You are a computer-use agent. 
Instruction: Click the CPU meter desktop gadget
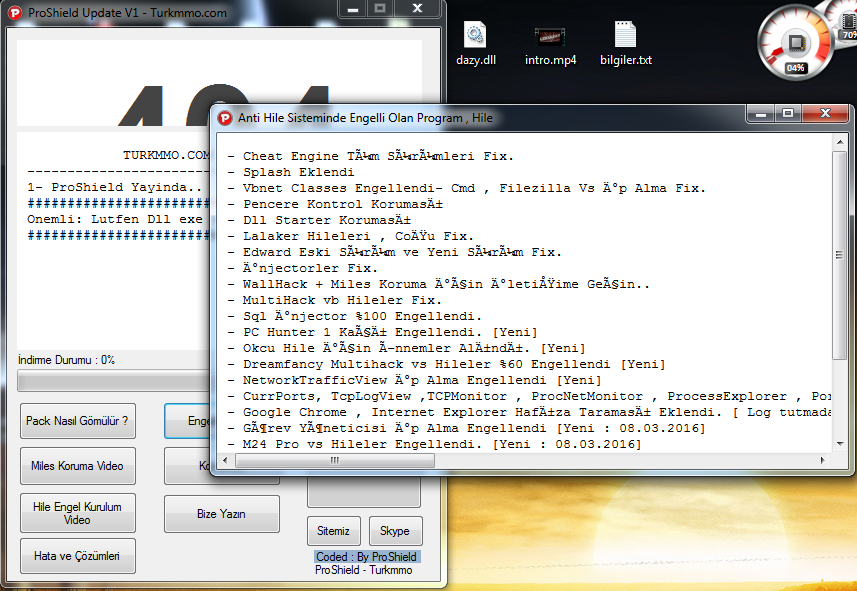795,45
